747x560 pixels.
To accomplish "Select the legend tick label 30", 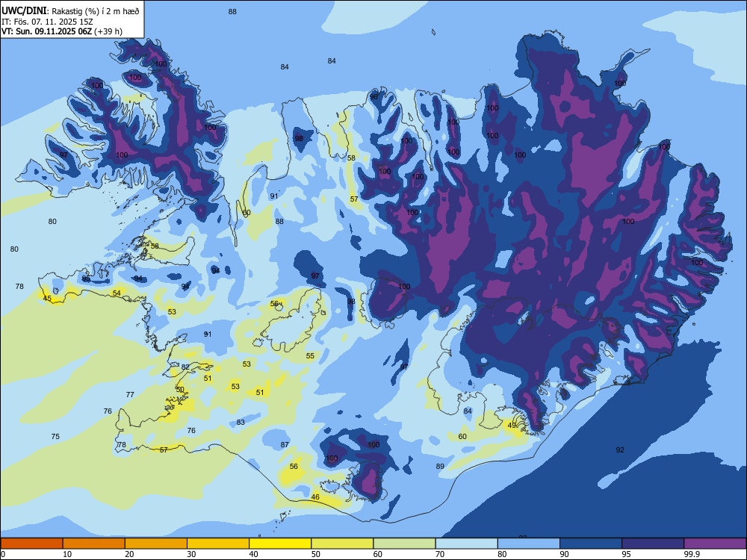I will [x=191, y=554].
